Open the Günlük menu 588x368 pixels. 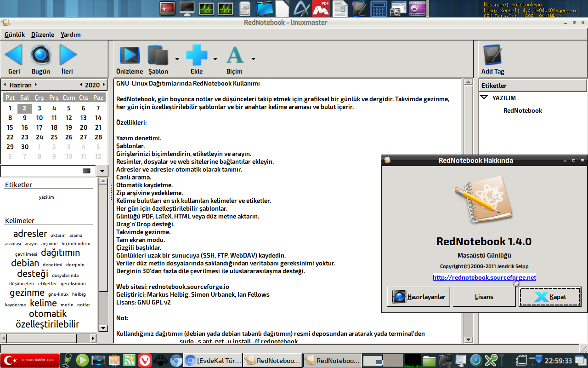[15, 34]
